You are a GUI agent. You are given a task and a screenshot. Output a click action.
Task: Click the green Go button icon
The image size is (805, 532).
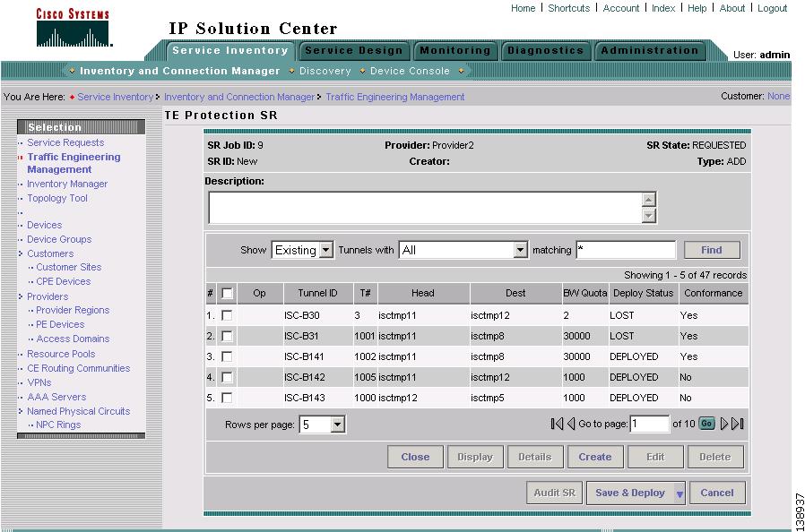706,424
